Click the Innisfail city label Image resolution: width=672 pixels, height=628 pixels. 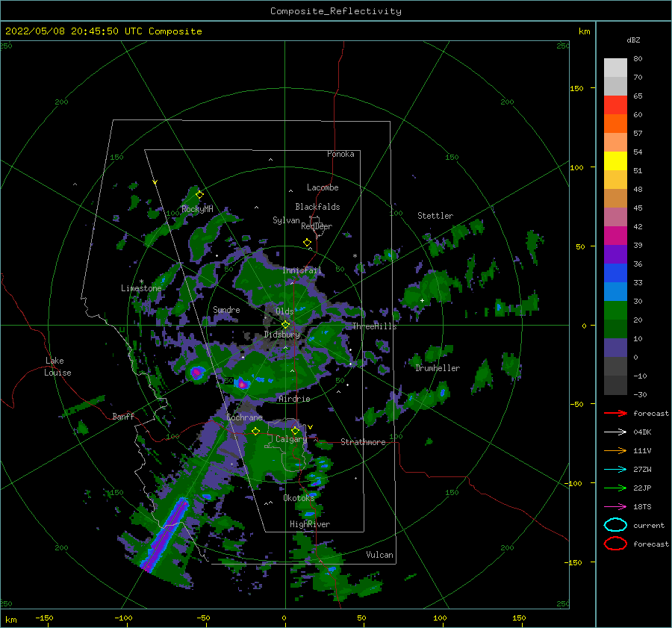pos(302,270)
